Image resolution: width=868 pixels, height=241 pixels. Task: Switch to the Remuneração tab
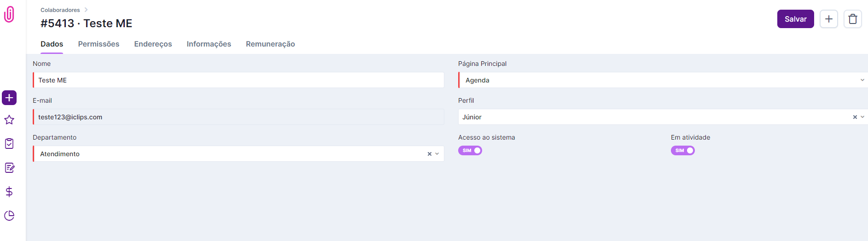point(270,44)
